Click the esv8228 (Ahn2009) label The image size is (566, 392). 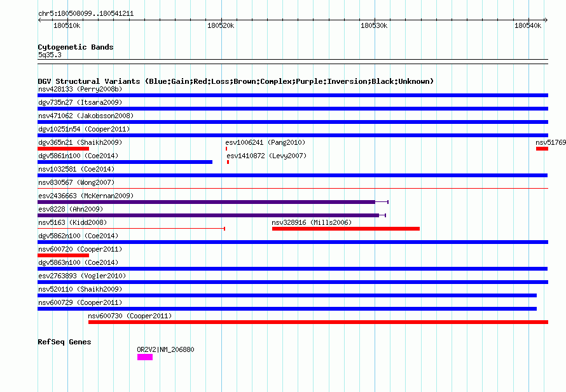click(x=71, y=209)
